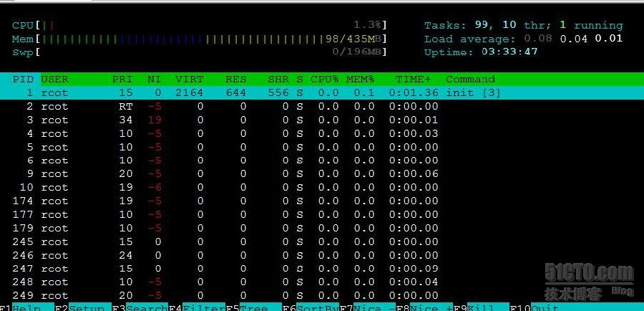Select F9 Kill in the footer

(481, 308)
